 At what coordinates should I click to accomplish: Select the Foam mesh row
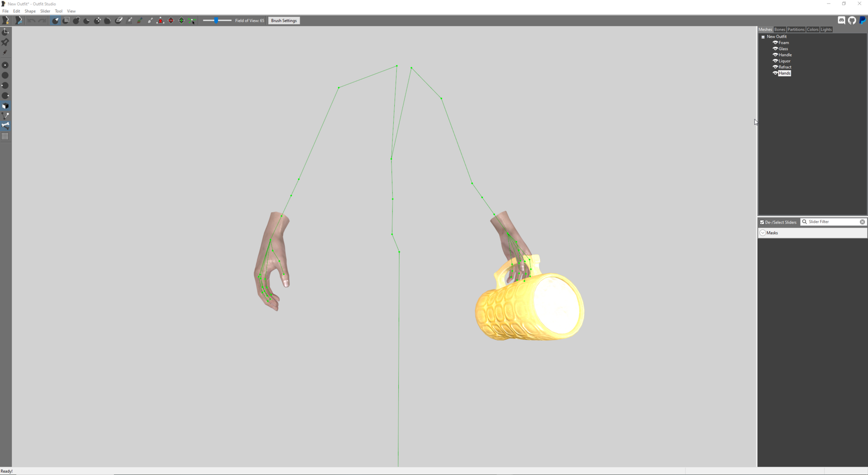pyautogui.click(x=784, y=43)
